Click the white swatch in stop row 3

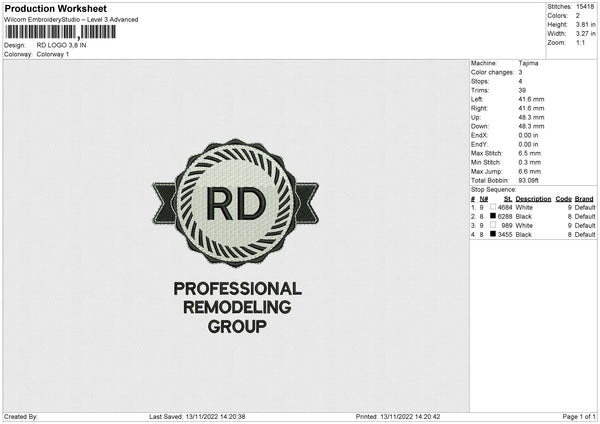493,225
